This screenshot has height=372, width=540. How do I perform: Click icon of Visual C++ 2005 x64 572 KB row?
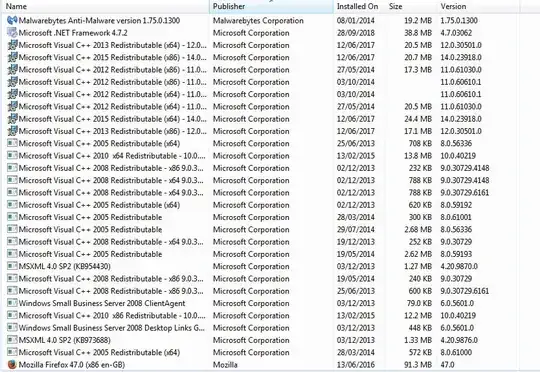tap(12, 352)
